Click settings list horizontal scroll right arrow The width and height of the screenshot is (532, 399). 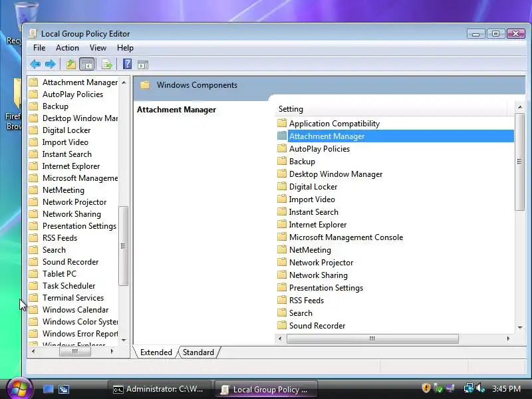508,338
